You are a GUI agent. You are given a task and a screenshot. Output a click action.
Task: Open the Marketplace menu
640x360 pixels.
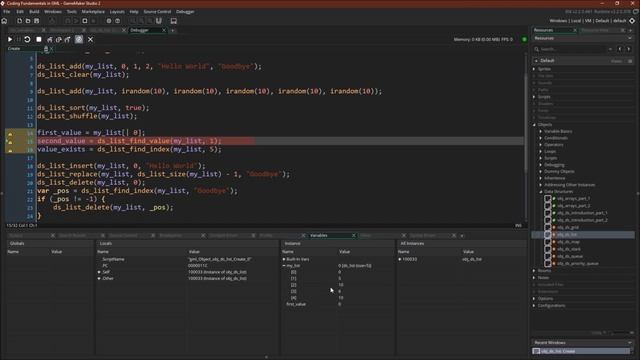pos(93,12)
